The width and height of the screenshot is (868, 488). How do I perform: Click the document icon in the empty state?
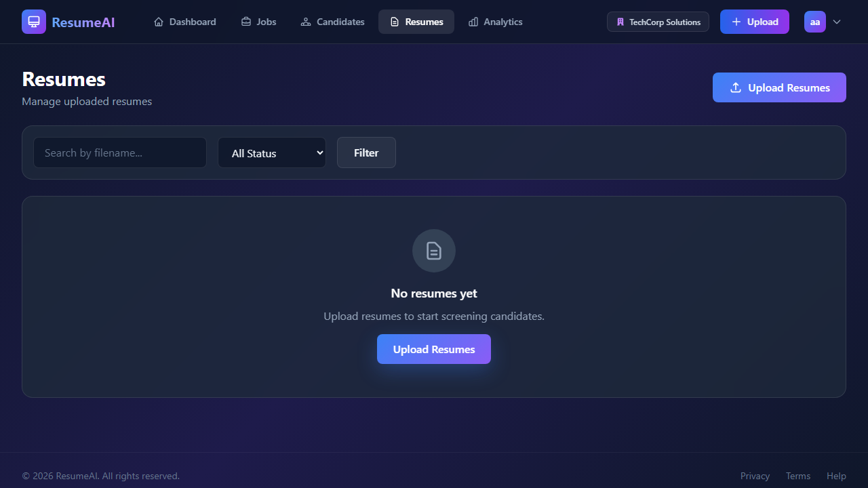click(433, 250)
